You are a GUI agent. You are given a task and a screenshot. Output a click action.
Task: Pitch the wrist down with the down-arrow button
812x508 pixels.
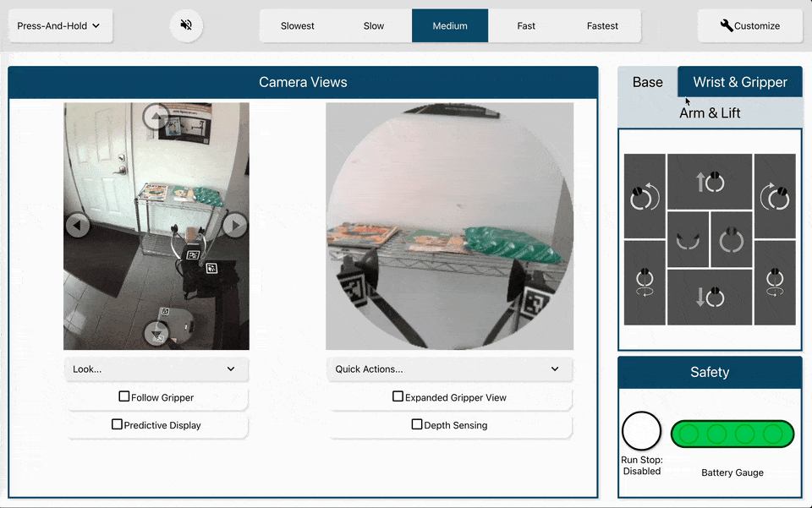click(710, 297)
